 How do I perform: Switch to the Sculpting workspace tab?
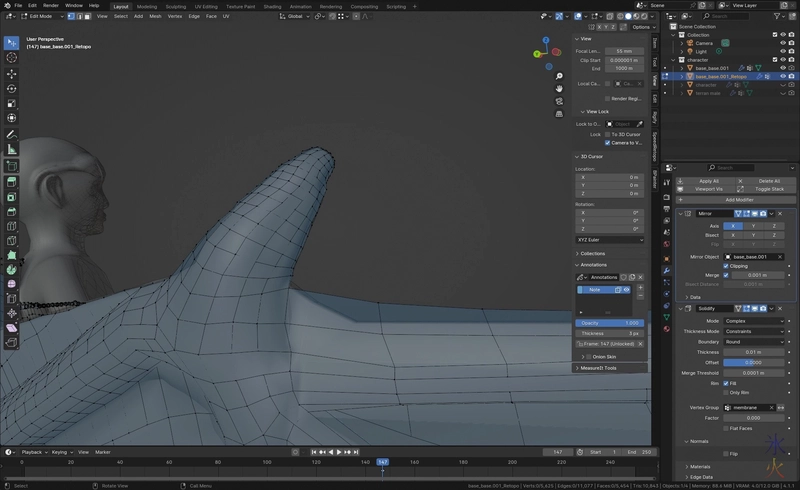175,6
